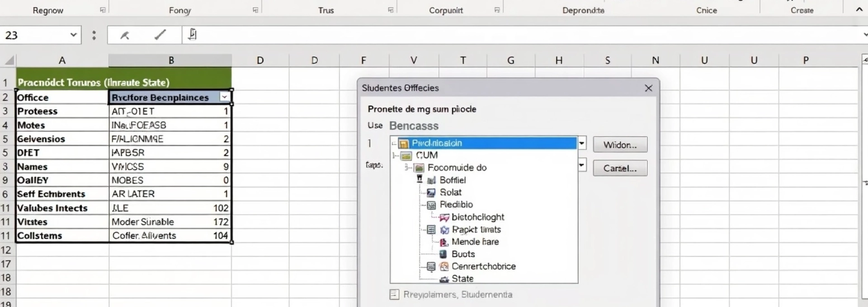Image resolution: width=868 pixels, height=307 pixels.
Task: Click the State item icon
Action: click(x=444, y=279)
